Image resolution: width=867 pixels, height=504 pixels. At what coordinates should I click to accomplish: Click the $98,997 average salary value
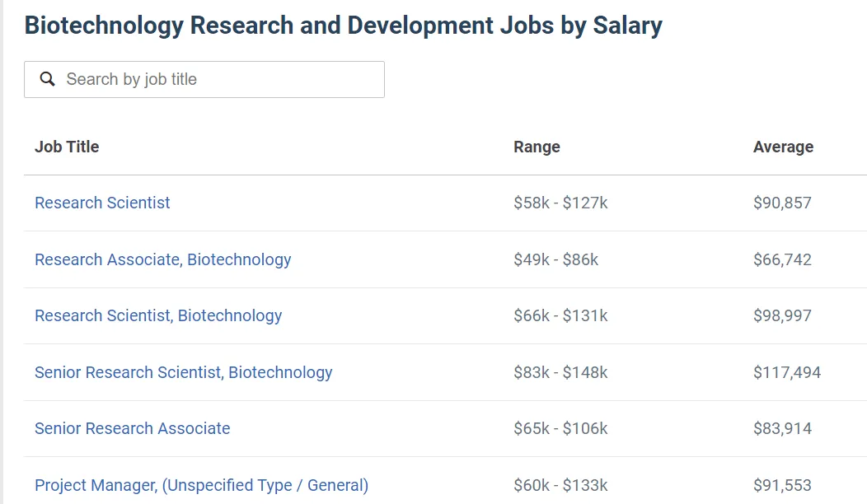click(x=782, y=315)
